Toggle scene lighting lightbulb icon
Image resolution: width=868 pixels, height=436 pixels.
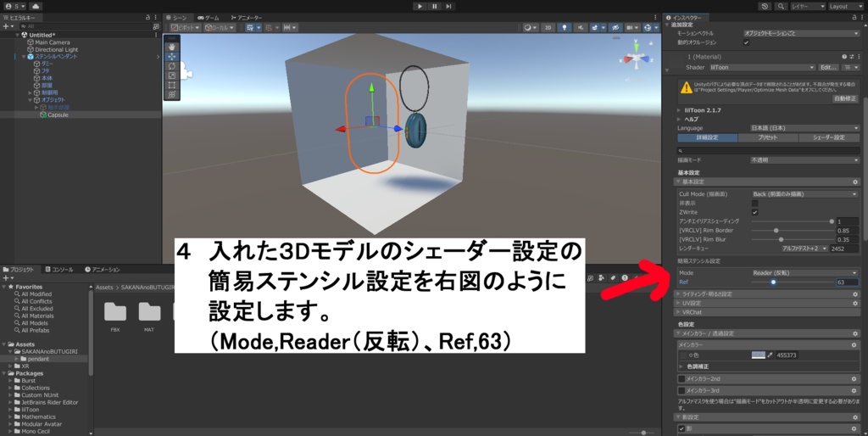click(x=564, y=28)
